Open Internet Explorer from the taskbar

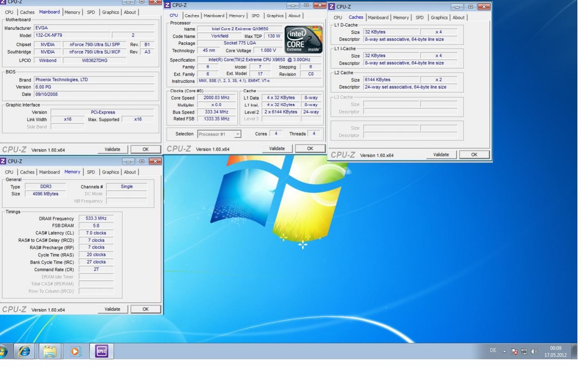[25, 351]
